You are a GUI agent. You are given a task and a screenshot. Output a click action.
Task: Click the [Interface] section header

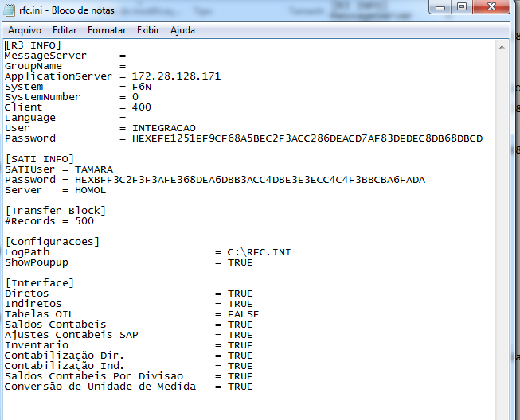[x=40, y=283]
